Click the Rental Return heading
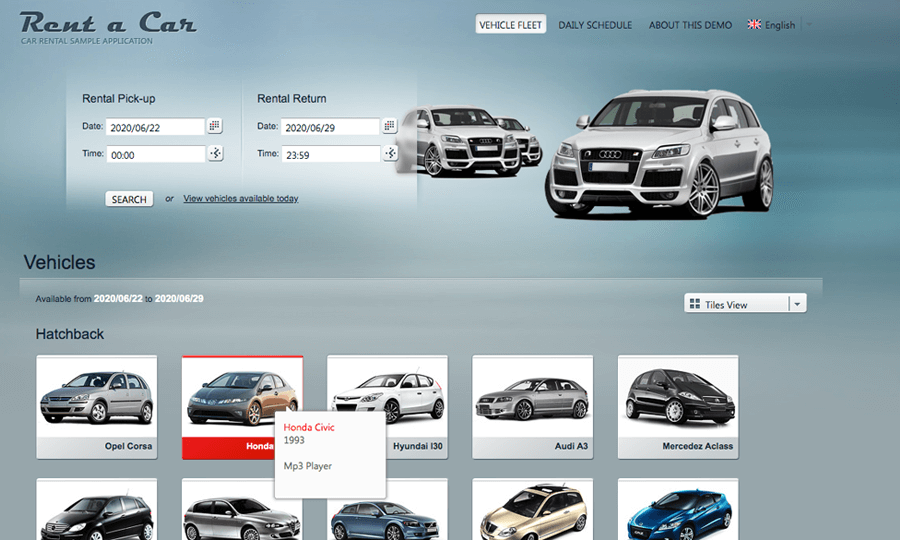 pyautogui.click(x=292, y=99)
